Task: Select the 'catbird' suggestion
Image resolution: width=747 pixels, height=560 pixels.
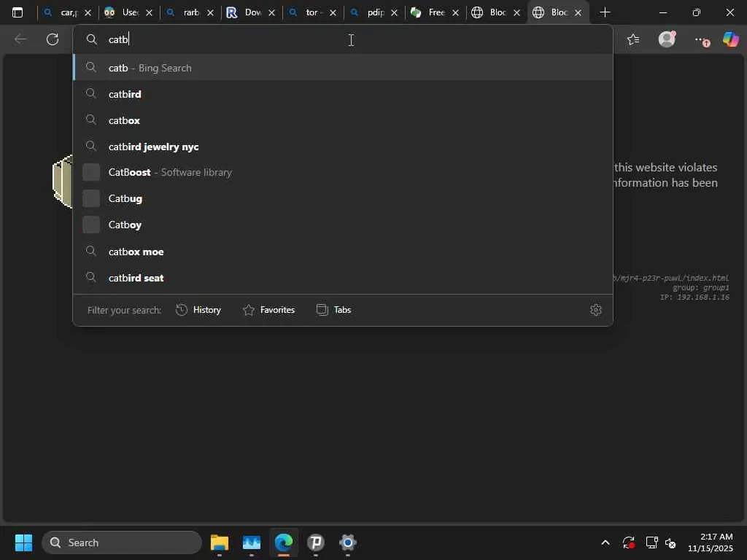Action: 343,94
